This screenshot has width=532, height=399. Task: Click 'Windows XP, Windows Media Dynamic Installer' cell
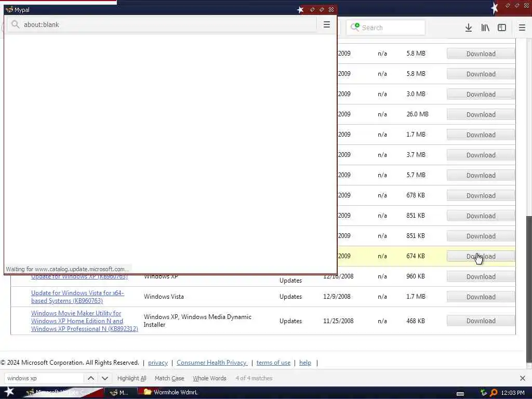click(197, 321)
